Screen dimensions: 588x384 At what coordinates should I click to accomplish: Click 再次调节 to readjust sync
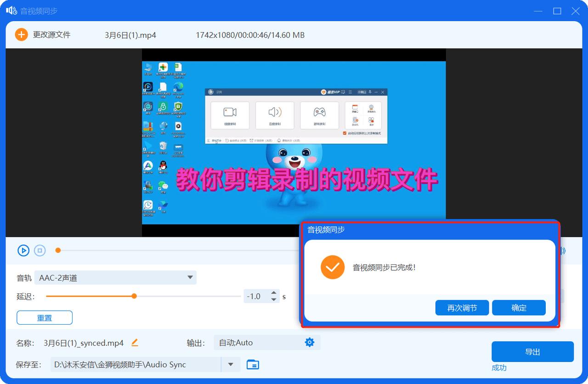tap(462, 308)
